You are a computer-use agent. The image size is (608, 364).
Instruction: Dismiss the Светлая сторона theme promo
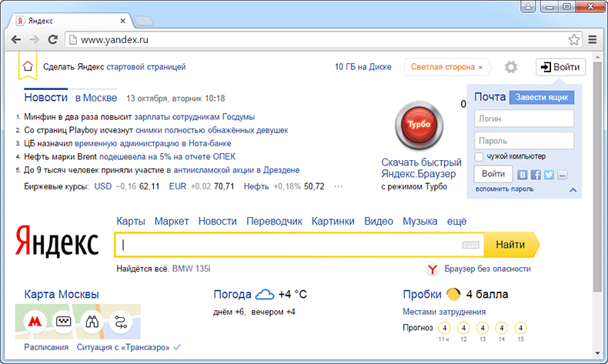point(480,68)
